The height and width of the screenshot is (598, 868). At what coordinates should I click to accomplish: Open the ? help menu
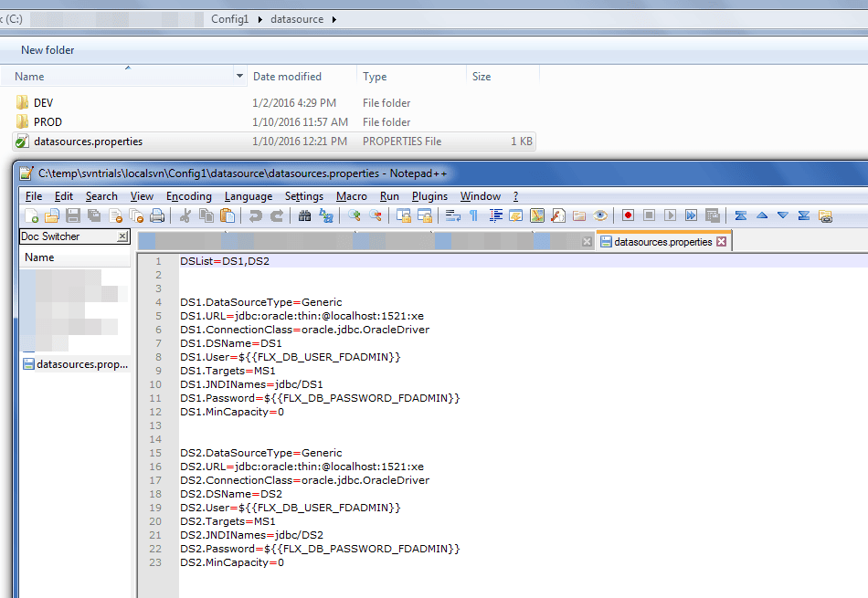(x=515, y=196)
